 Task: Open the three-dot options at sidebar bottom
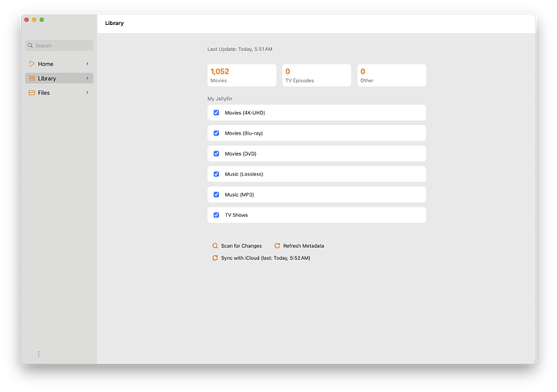coord(39,354)
